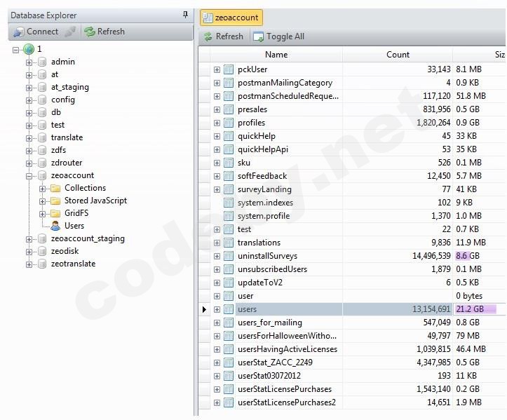Collapse the server node 1
The image size is (507, 420).
(x=15, y=50)
